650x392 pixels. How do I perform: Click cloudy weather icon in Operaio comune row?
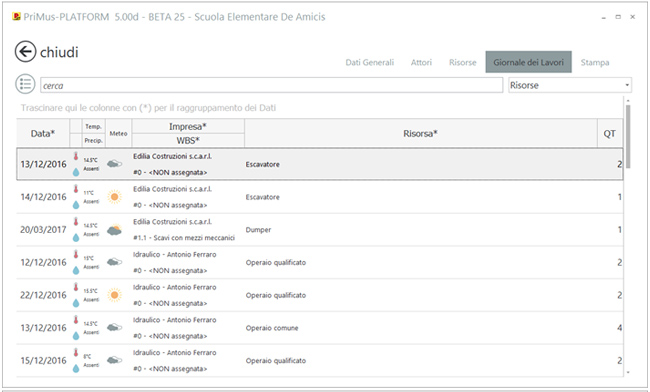114,327
